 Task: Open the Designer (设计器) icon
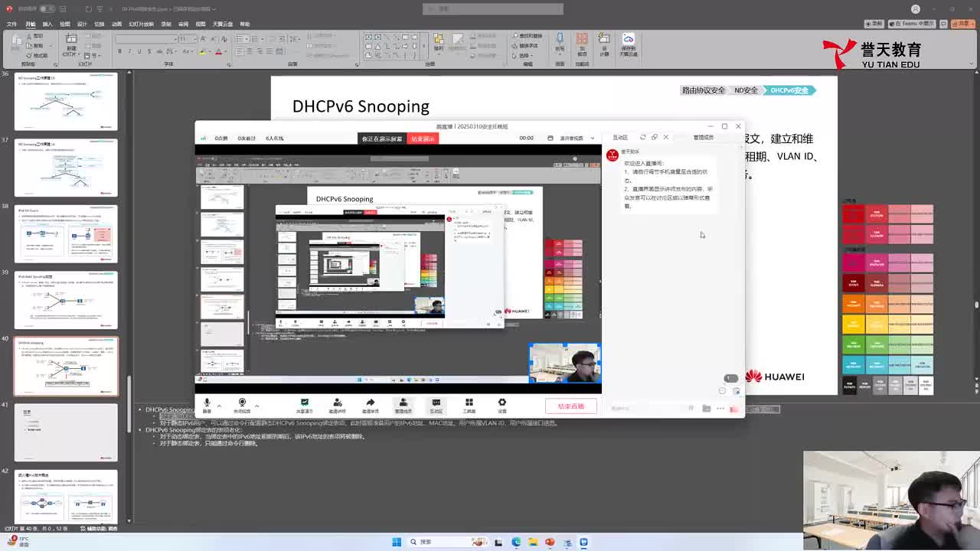point(604,44)
